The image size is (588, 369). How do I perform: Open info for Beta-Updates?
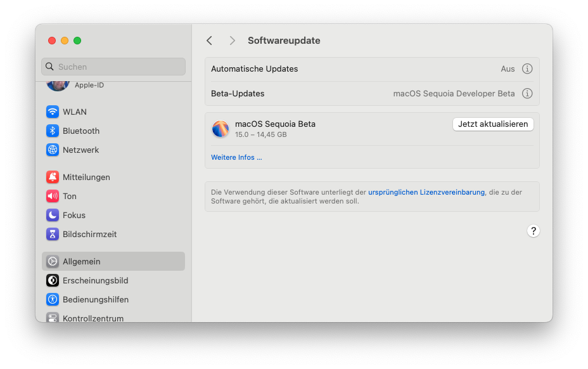point(527,93)
